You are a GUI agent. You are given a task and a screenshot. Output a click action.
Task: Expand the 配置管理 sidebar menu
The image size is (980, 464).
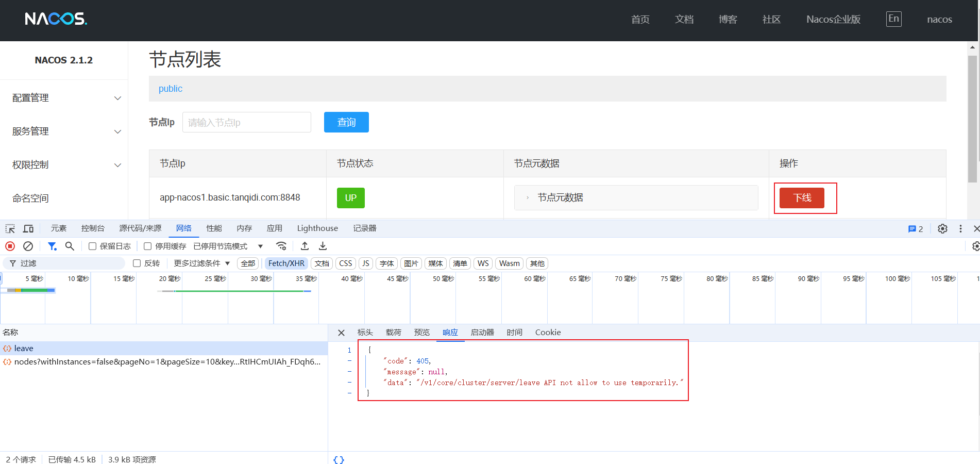point(64,98)
